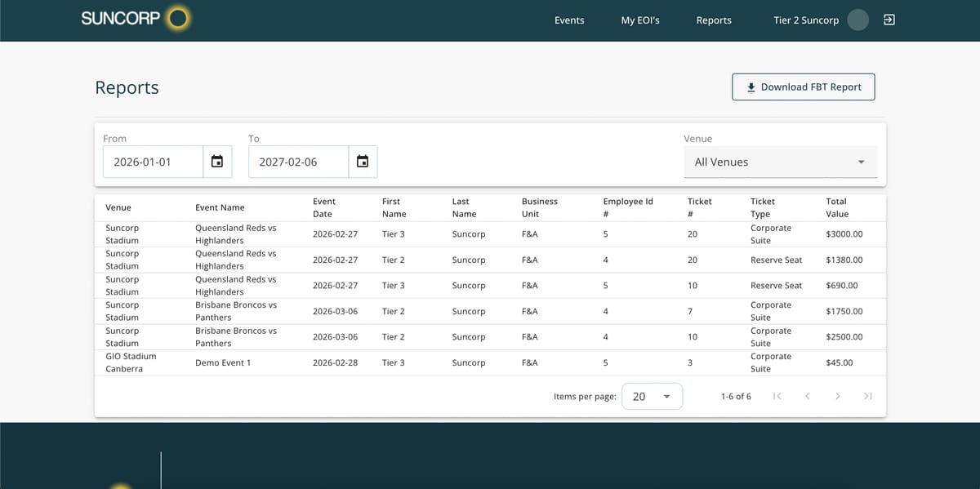The height and width of the screenshot is (489, 980).
Task: Click the logout icon in header
Action: [889, 20]
